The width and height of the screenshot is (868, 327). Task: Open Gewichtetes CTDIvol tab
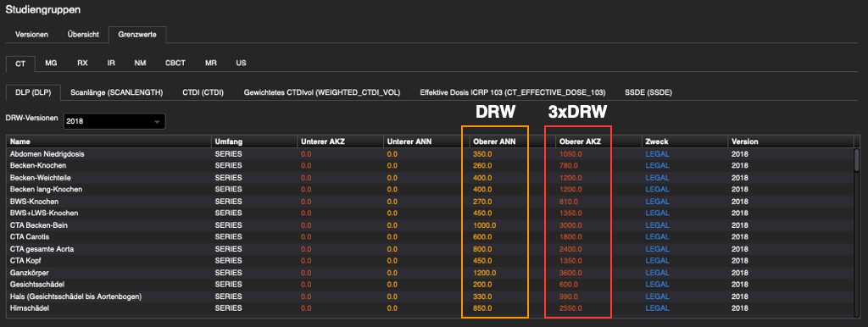pyautogui.click(x=321, y=92)
